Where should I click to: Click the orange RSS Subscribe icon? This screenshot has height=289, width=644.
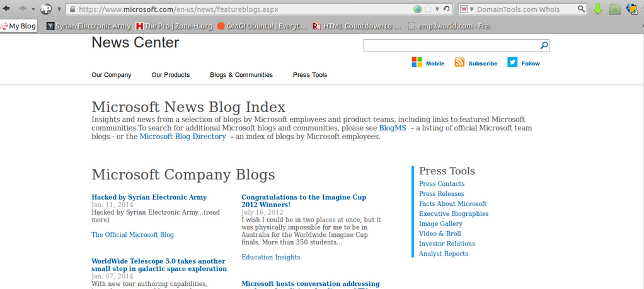[x=459, y=62]
